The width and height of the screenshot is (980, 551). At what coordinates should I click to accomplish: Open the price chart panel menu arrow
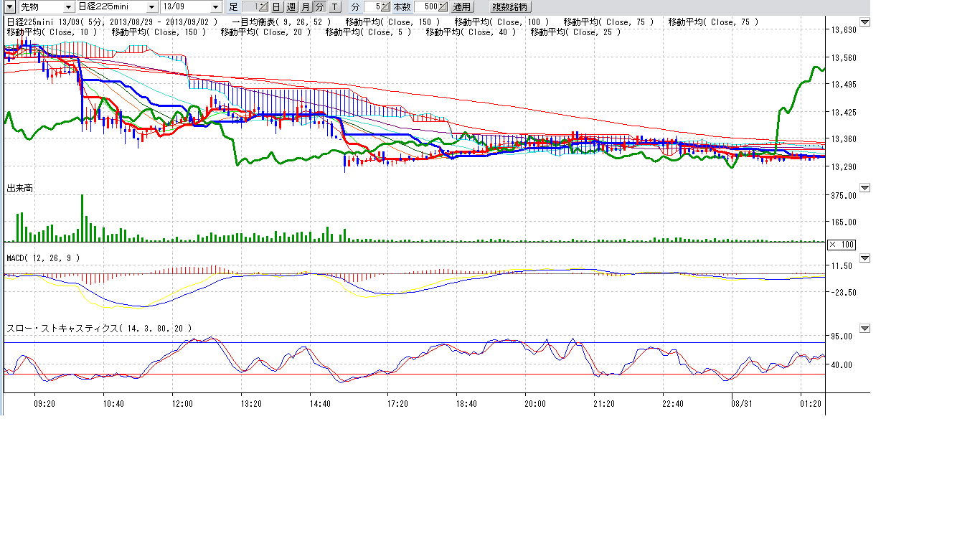coord(864,23)
